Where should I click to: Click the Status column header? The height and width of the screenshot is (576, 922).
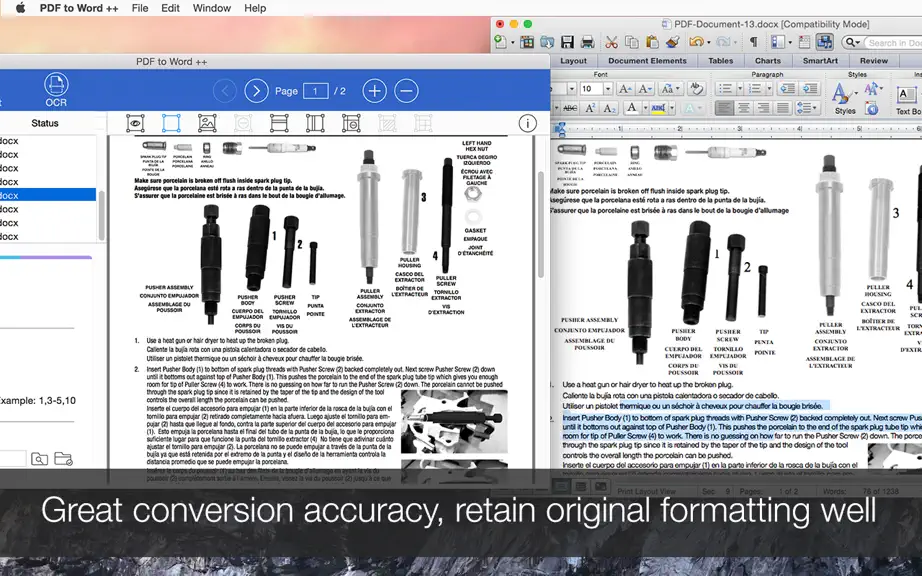[x=45, y=123]
